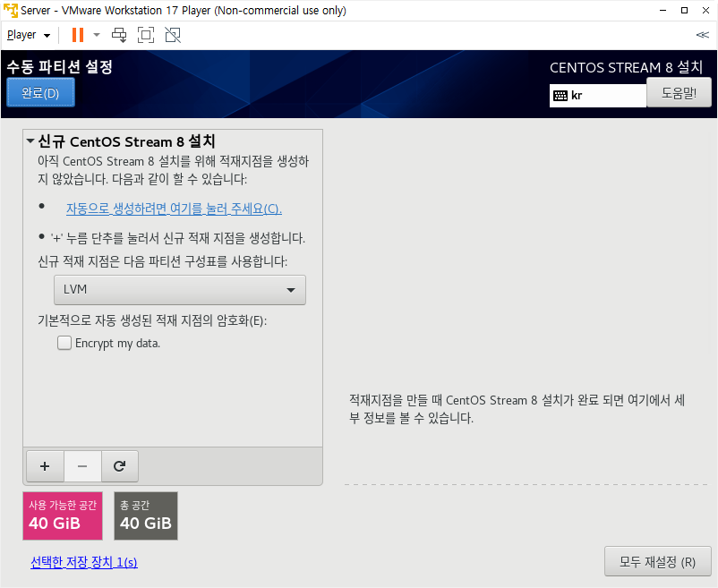This screenshot has height=588, width=718.
Task: Maximize the VMware Player window
Action: (x=684, y=10)
